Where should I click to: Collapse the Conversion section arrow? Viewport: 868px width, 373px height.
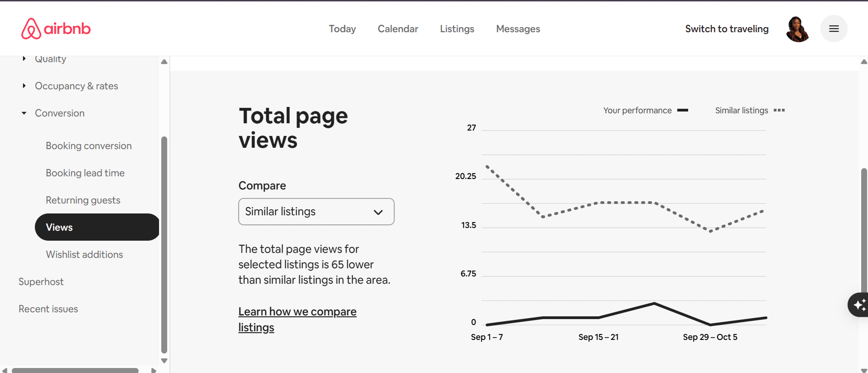(24, 113)
